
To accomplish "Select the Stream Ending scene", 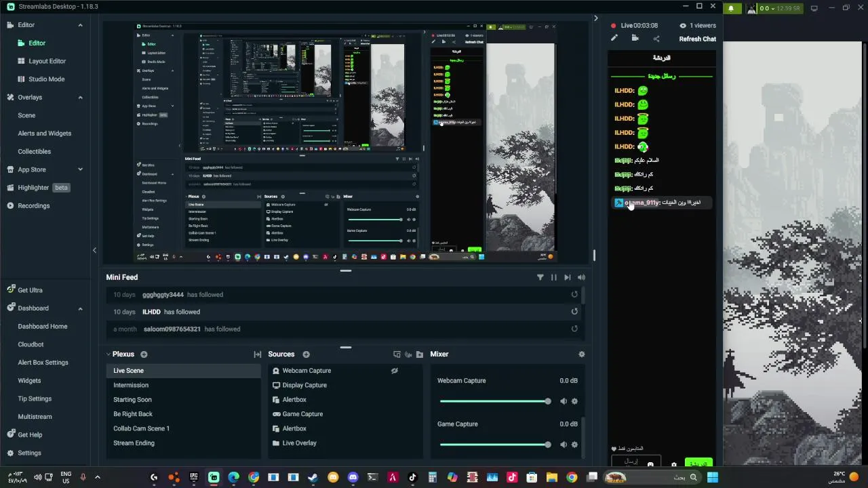I will coord(183,443).
